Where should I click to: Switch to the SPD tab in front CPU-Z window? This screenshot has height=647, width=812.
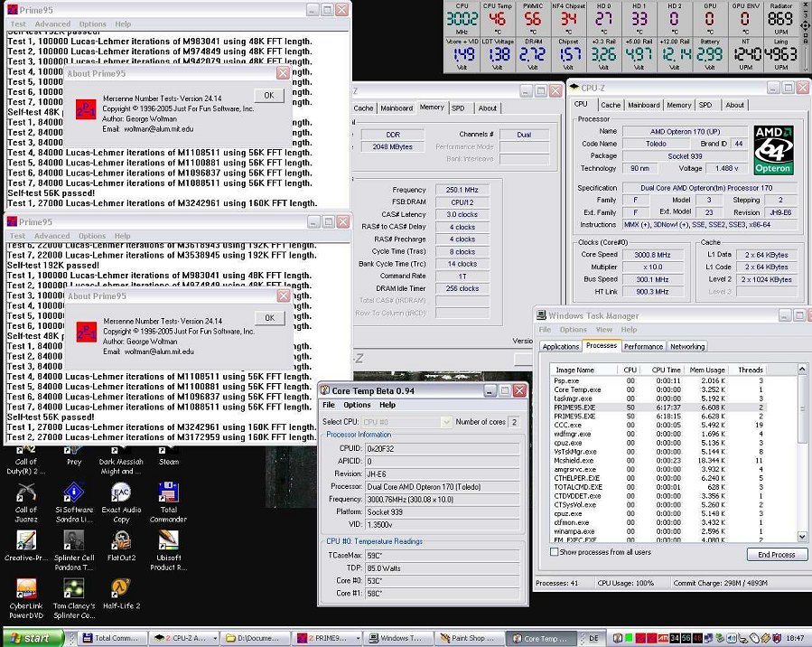pos(705,105)
